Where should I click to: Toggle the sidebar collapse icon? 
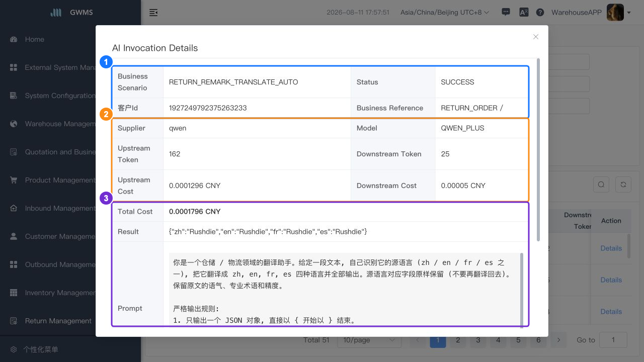click(x=153, y=13)
